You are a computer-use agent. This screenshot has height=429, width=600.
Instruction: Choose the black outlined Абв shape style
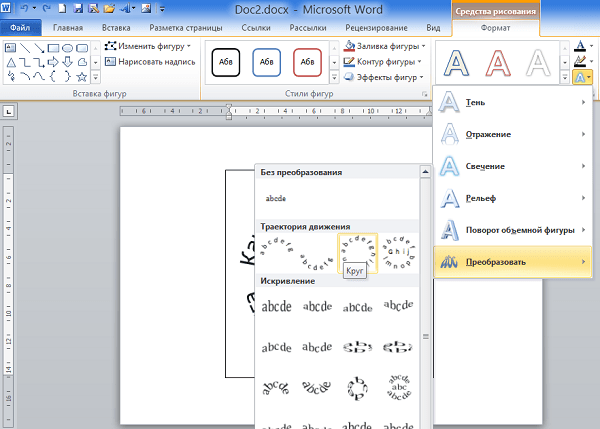click(x=227, y=62)
